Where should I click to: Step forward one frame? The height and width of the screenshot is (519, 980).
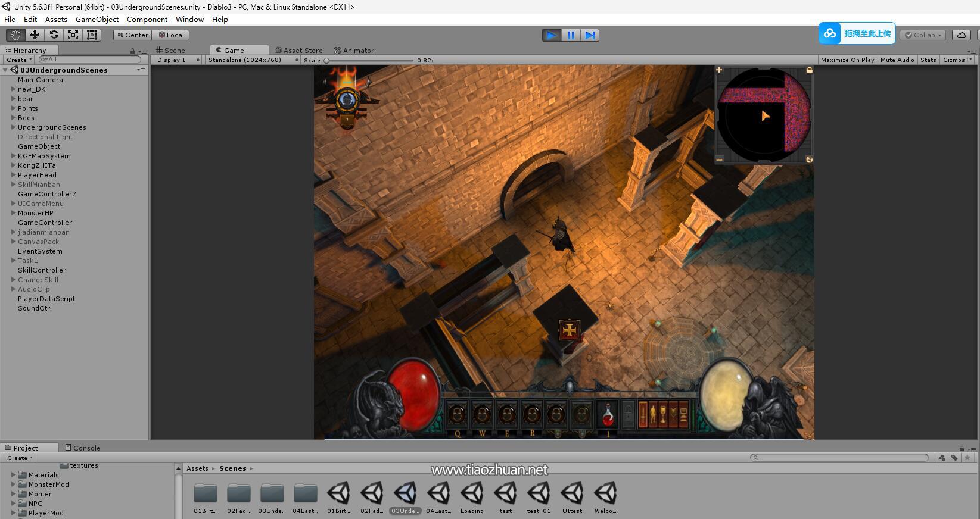590,35
